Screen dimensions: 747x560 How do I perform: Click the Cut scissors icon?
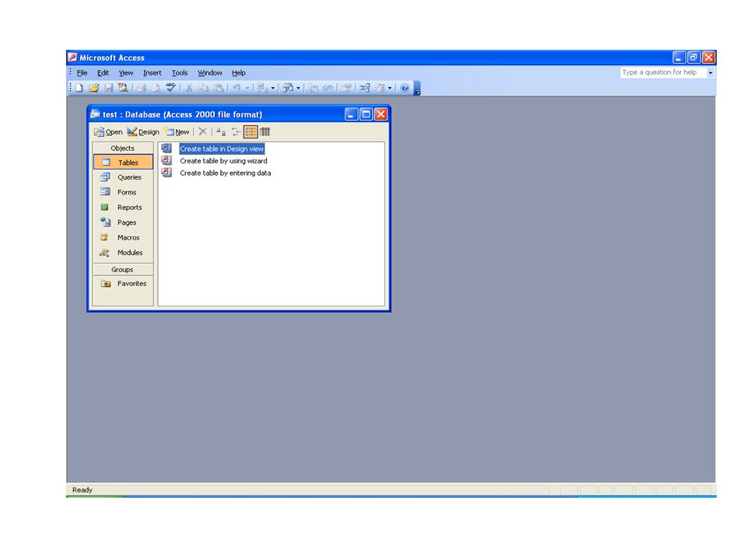click(x=189, y=88)
